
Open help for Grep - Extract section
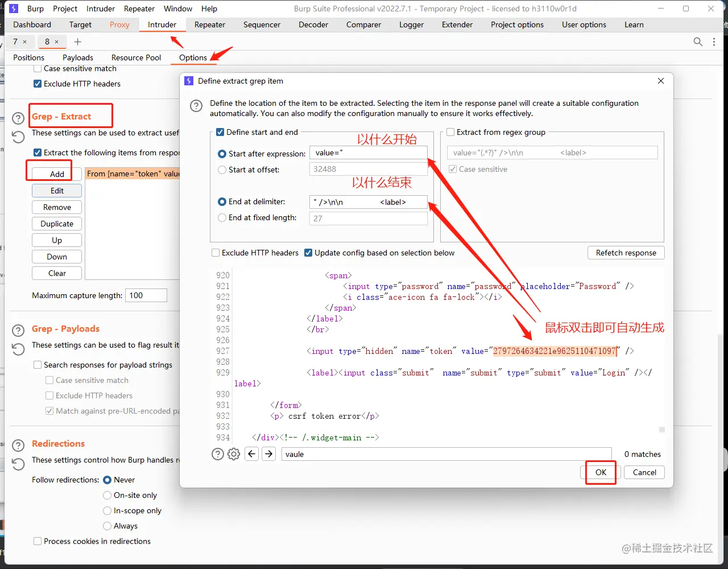tap(19, 118)
